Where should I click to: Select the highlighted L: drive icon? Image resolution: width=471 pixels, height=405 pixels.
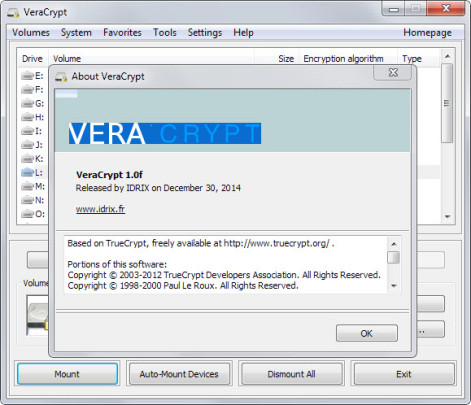pyautogui.click(x=27, y=172)
